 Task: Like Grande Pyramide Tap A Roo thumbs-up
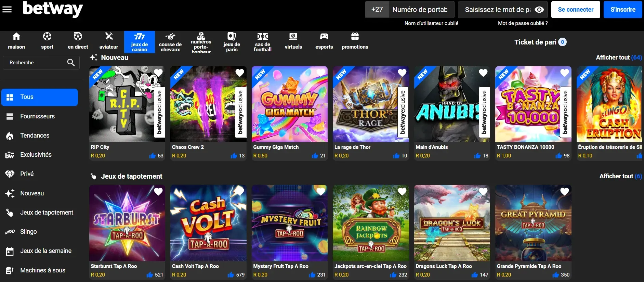click(556, 275)
